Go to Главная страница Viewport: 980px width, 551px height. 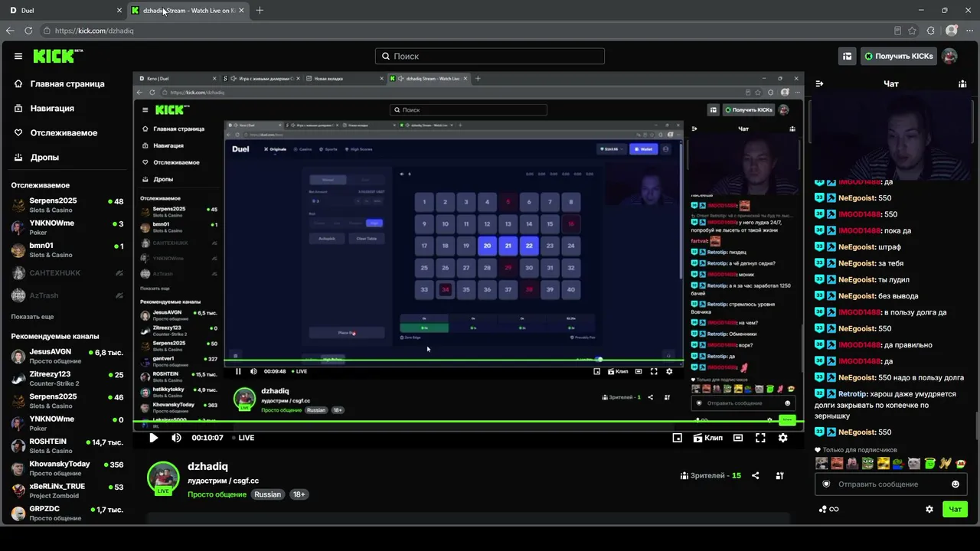[60, 83]
